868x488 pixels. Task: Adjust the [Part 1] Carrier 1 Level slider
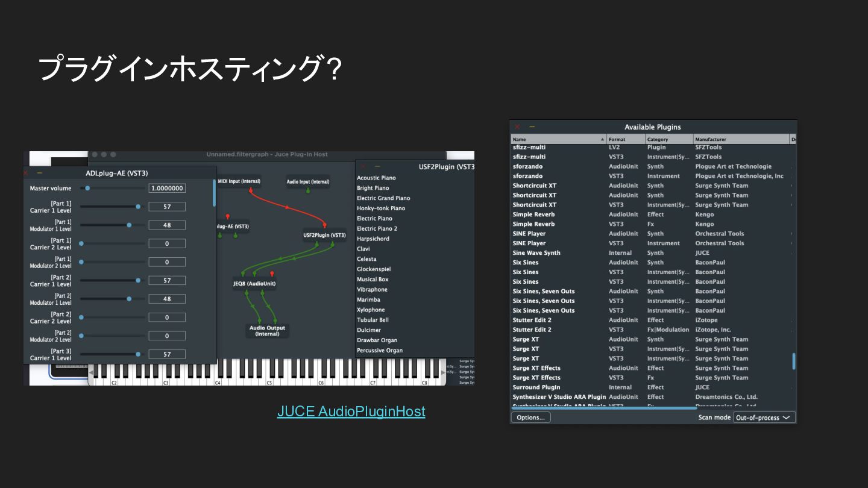click(112, 207)
